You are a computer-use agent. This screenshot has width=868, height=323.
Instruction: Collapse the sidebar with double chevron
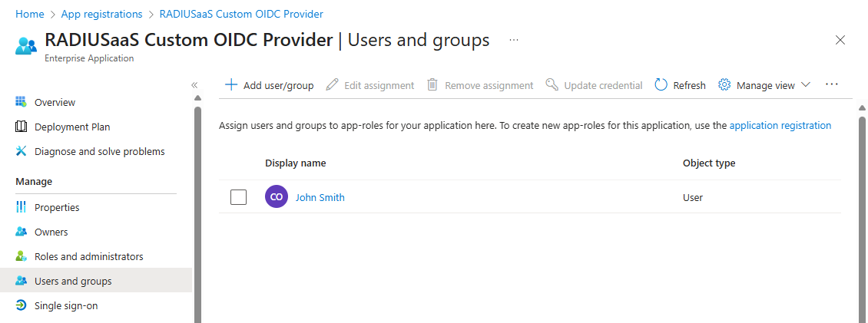(x=194, y=84)
